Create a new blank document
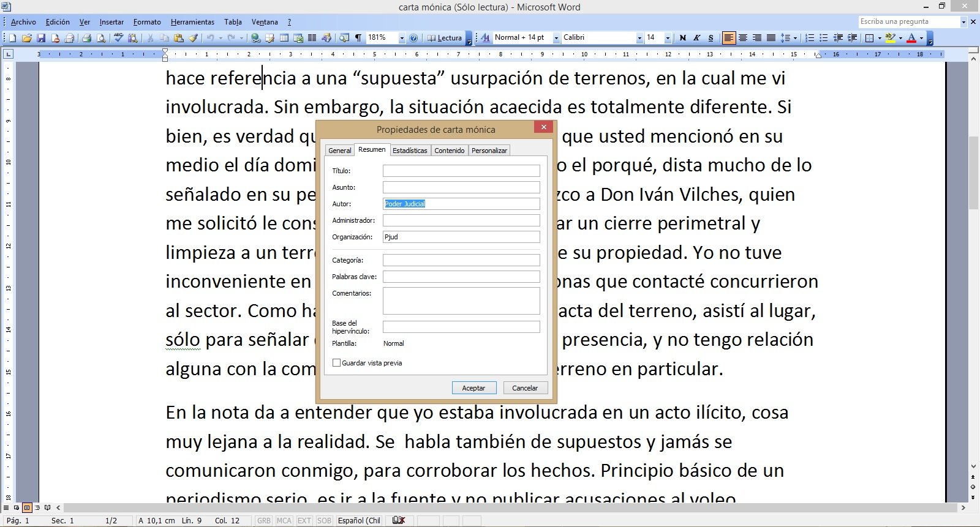Viewport: 980px width, 527px height. click(x=13, y=38)
